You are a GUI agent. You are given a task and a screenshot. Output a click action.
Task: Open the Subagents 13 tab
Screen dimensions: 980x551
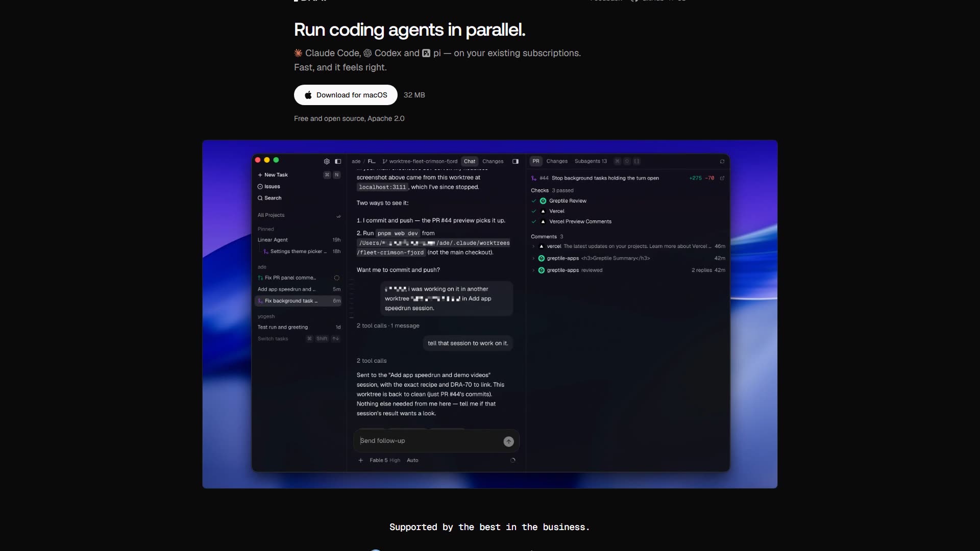(x=591, y=161)
